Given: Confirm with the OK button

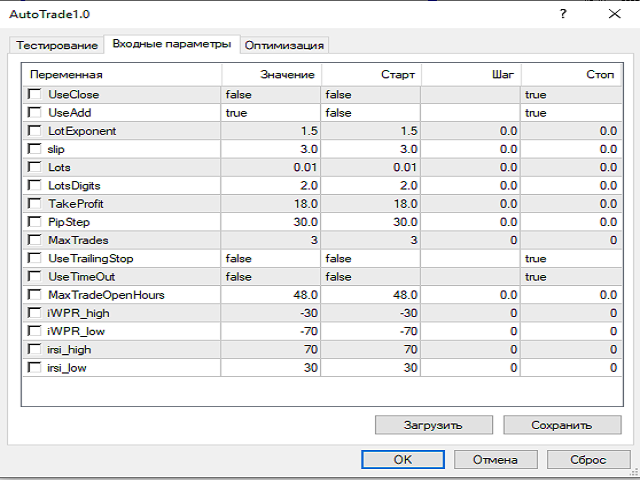Looking at the screenshot, I should 403,460.
